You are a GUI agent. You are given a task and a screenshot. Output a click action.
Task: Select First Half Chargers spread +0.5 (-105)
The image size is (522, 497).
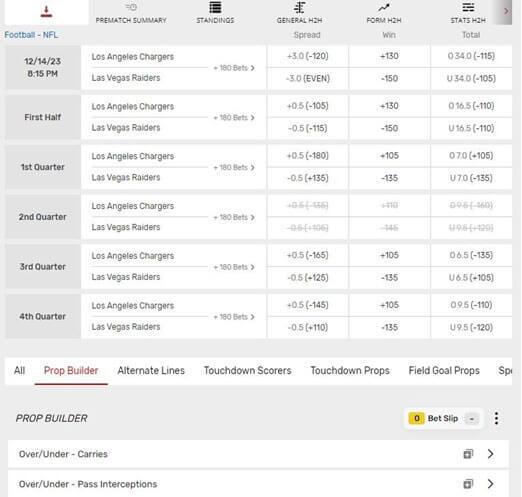308,106
